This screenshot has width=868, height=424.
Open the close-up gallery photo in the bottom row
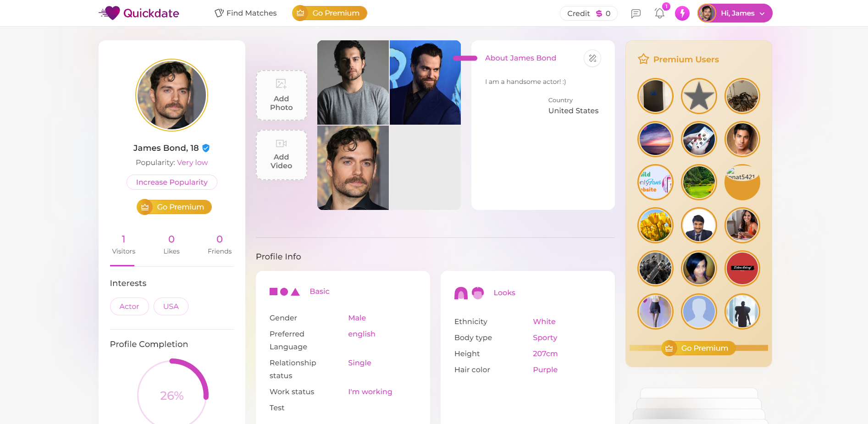pos(353,168)
